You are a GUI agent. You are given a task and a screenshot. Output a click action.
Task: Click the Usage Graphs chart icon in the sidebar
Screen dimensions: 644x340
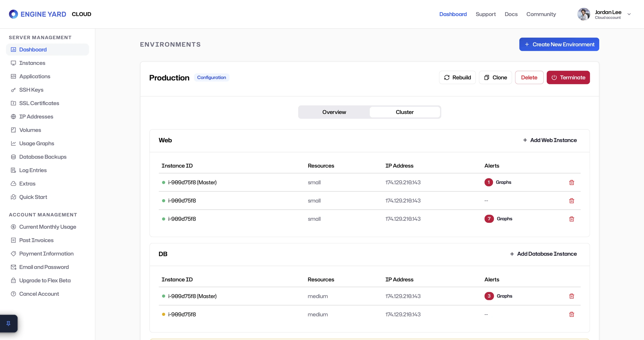click(13, 143)
